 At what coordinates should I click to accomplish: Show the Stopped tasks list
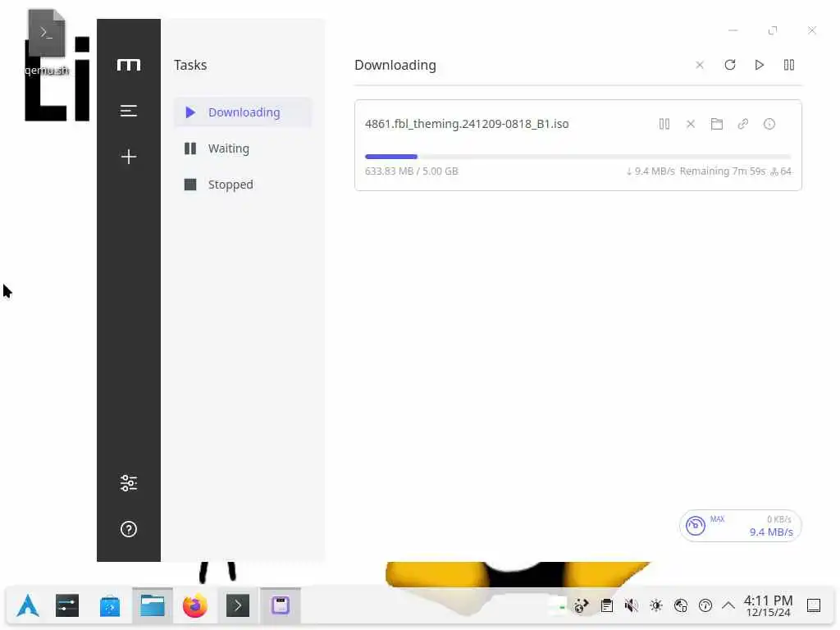pos(243,185)
